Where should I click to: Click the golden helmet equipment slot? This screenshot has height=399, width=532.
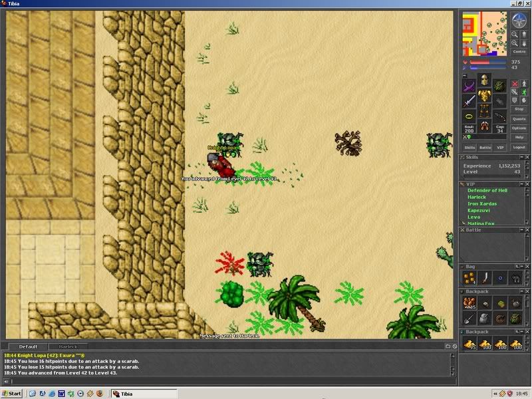(485, 80)
